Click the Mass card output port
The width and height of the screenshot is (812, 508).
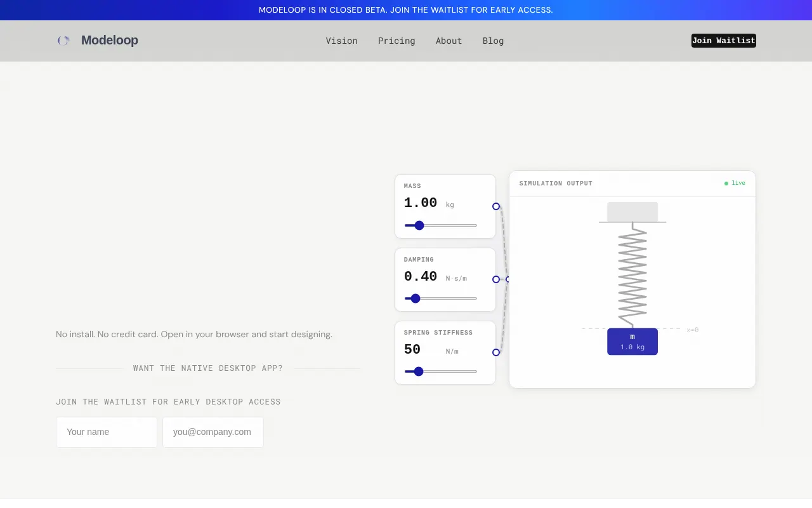496,206
